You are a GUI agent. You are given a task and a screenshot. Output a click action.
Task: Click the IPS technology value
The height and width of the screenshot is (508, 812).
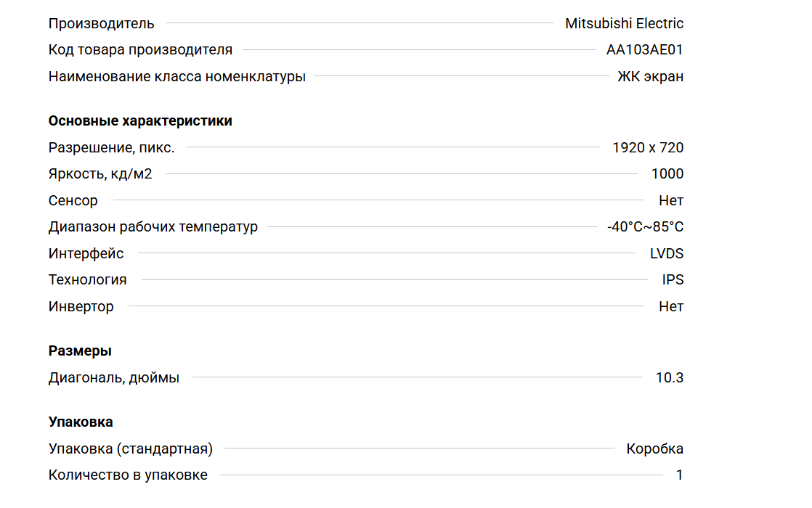coord(673,280)
